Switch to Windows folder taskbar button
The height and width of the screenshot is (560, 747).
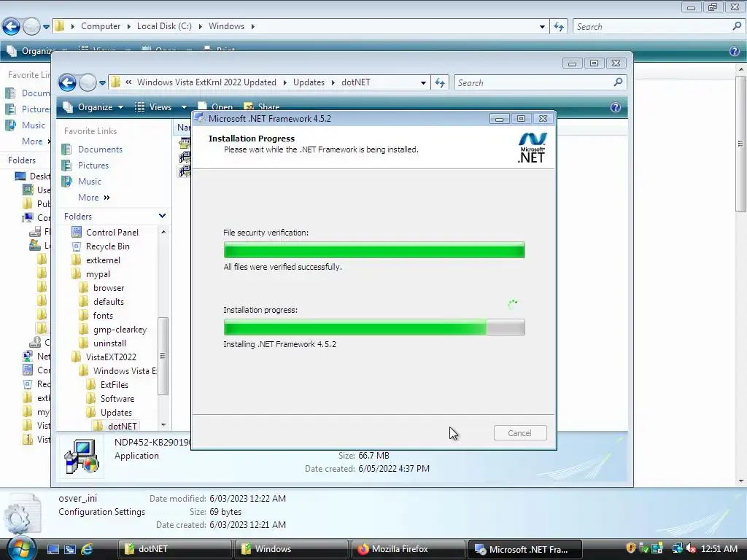(x=291, y=549)
